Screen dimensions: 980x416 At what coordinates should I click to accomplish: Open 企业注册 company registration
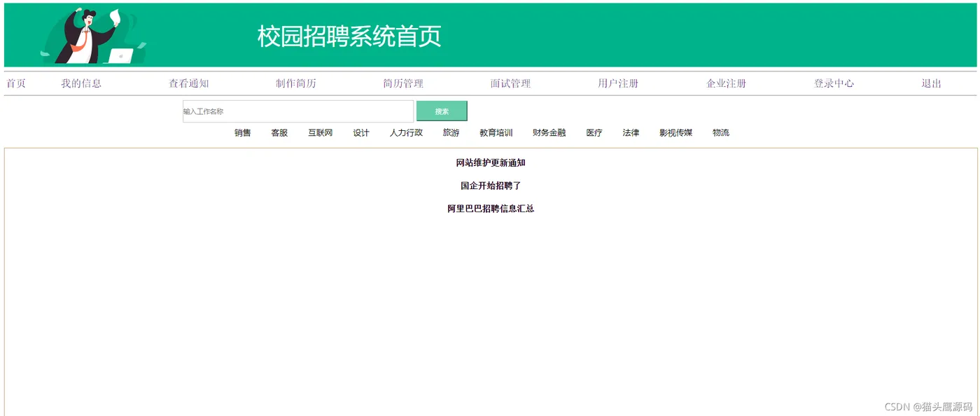(726, 83)
